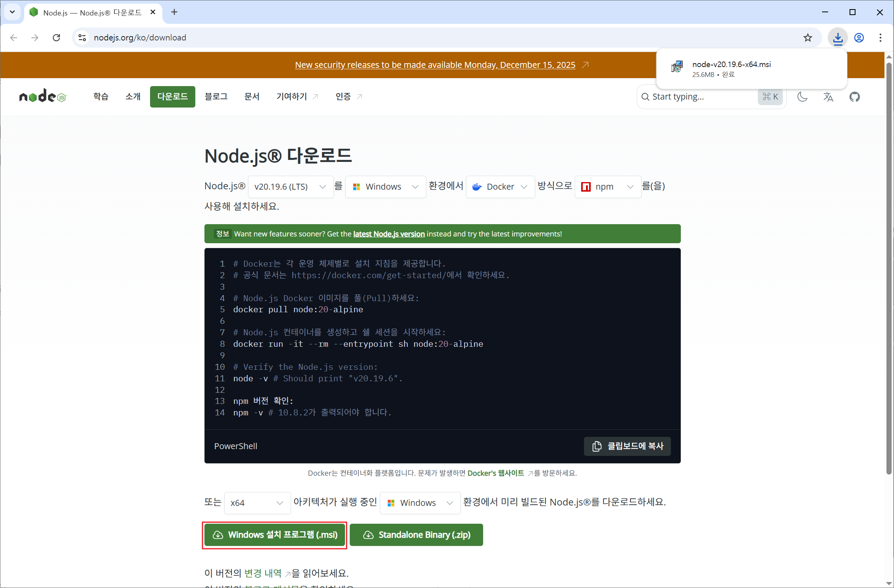Expand the npm package manager dropdown
Viewport: 894px width, 588px height.
(607, 187)
